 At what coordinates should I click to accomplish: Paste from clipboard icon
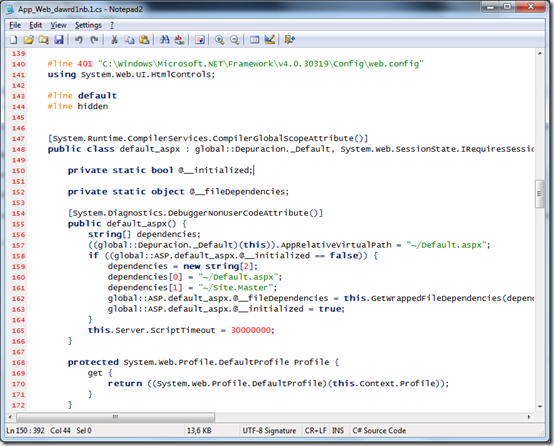(x=144, y=40)
